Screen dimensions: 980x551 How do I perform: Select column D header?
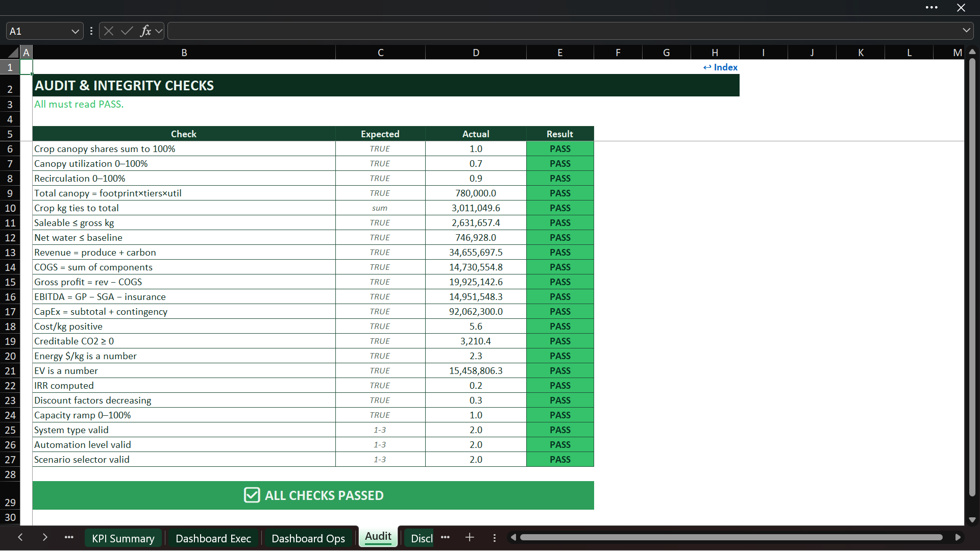point(476,53)
